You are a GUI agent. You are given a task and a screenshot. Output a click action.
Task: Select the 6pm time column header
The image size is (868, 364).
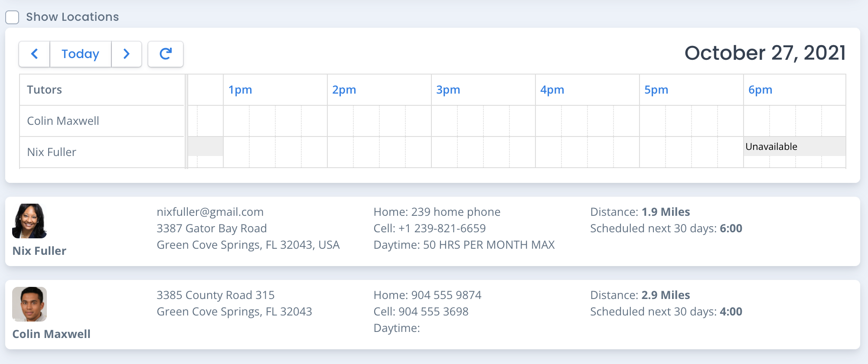[760, 90]
